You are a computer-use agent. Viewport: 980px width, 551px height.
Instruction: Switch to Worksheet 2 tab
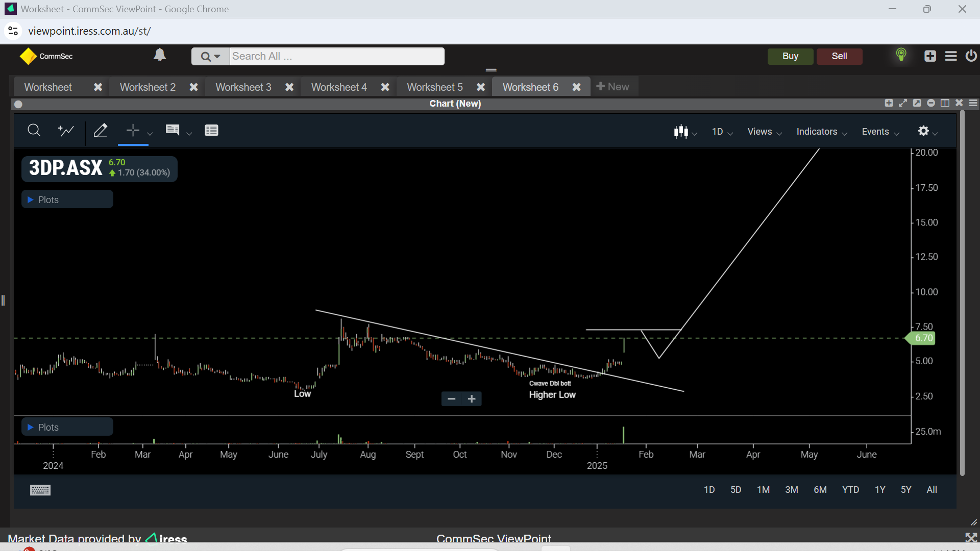click(148, 87)
